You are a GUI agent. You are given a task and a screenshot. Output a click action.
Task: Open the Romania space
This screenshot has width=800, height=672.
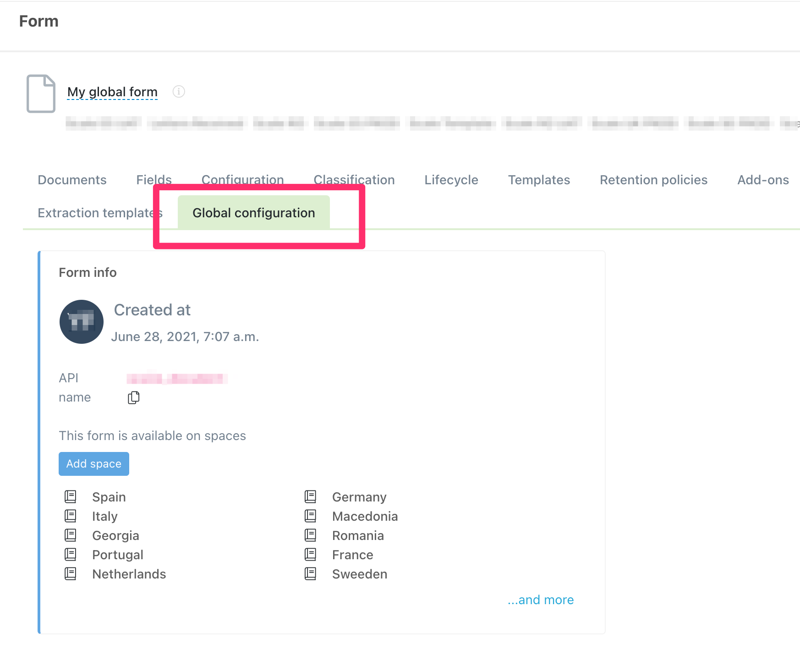tap(358, 535)
